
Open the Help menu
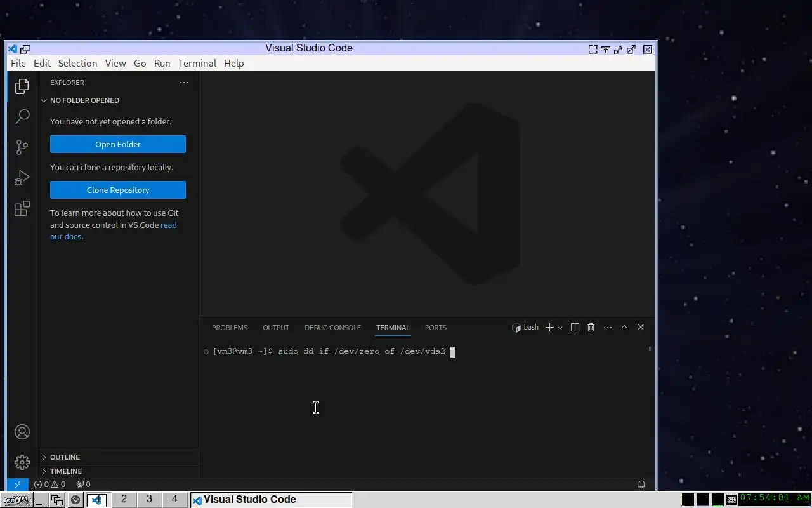[233, 63]
